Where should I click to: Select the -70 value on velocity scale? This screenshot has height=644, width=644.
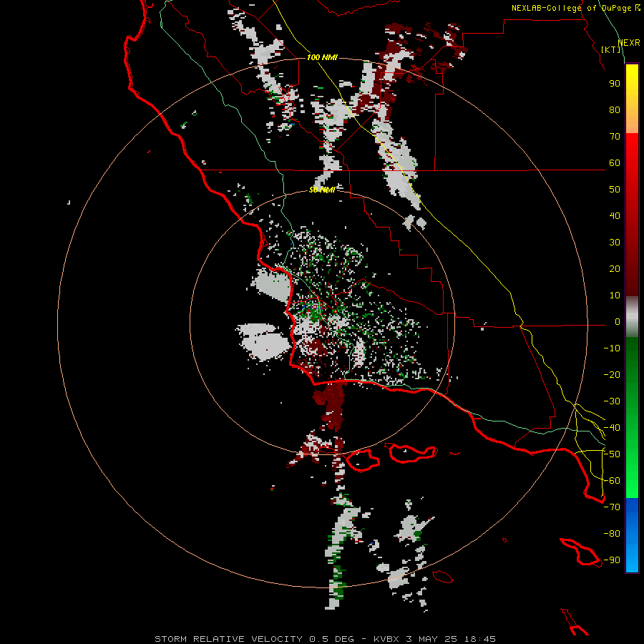click(612, 507)
